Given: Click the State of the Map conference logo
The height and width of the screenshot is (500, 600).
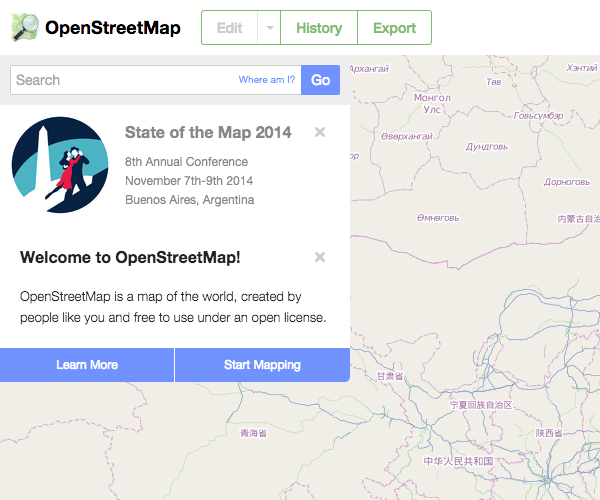Looking at the screenshot, I should [x=60, y=165].
